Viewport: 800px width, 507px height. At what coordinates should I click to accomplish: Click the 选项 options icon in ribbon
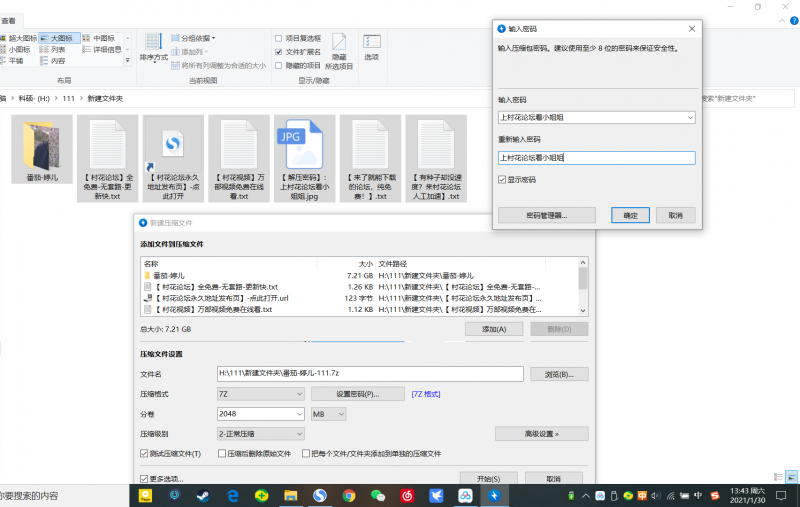372,46
